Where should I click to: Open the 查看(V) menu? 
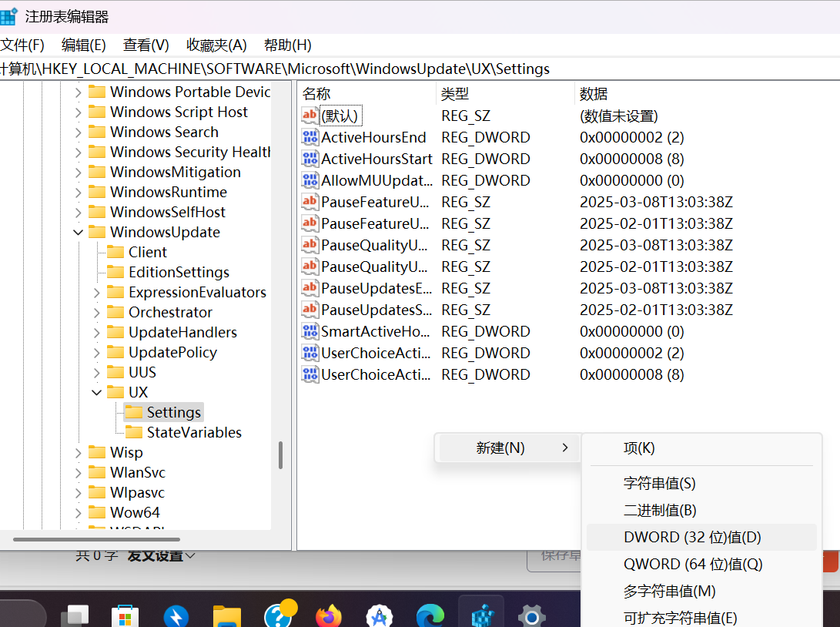[x=146, y=45]
